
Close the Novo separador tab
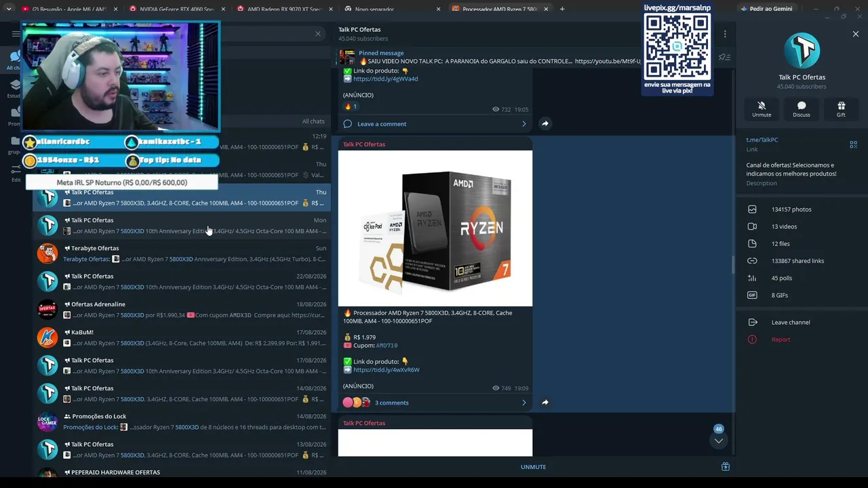pos(438,9)
